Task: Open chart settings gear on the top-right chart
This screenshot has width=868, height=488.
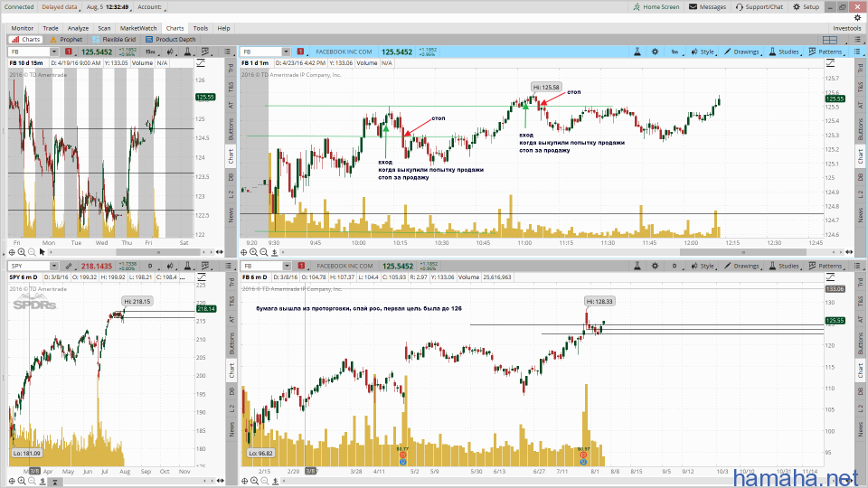Action: (656, 52)
